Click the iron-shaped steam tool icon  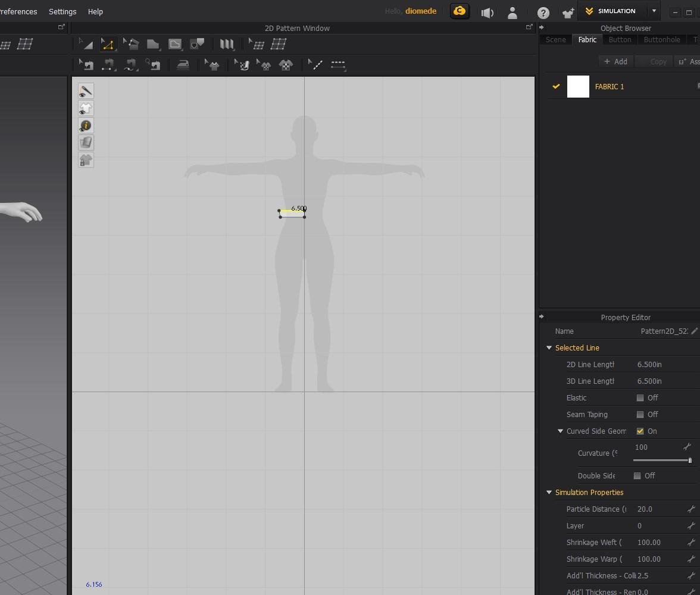[x=183, y=65]
